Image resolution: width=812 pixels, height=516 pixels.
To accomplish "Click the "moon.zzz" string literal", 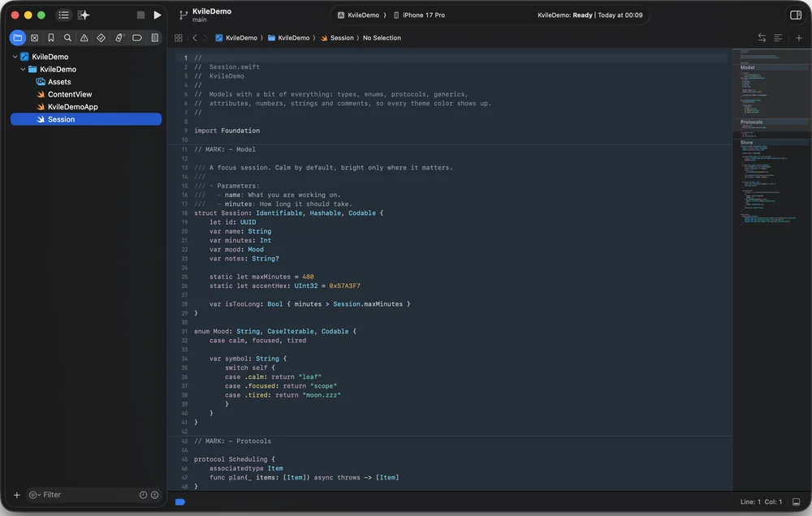I will point(321,395).
